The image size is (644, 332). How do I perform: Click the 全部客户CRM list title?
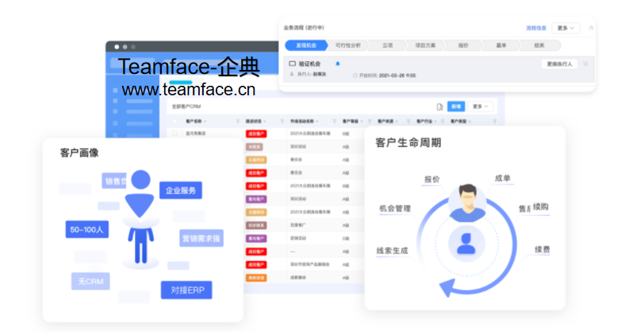pos(186,106)
